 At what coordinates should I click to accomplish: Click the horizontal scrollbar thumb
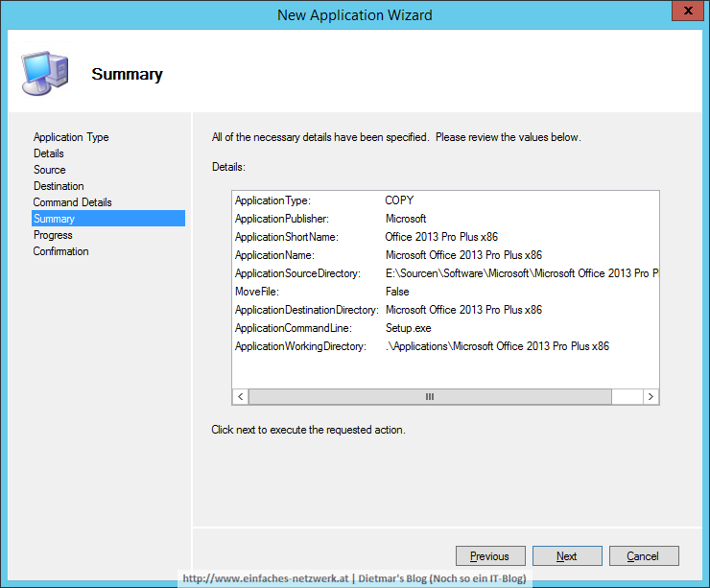[x=430, y=396]
